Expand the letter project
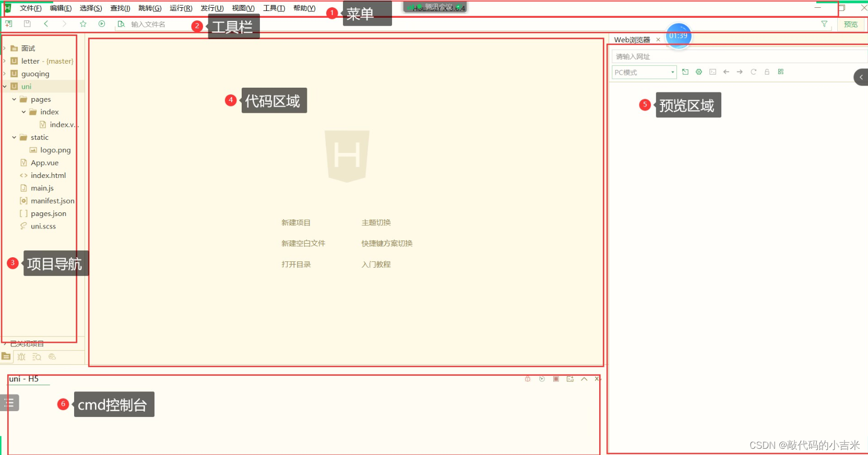Image resolution: width=868 pixels, height=455 pixels. (5, 61)
